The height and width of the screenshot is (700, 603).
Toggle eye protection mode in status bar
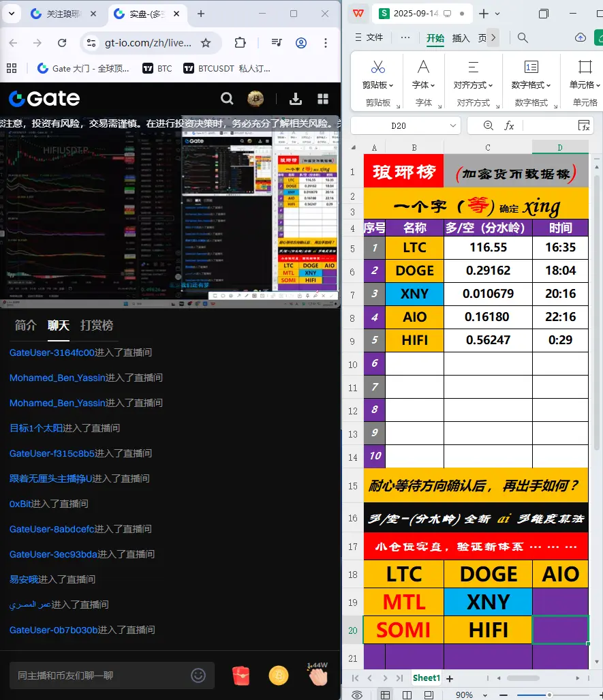point(357,695)
